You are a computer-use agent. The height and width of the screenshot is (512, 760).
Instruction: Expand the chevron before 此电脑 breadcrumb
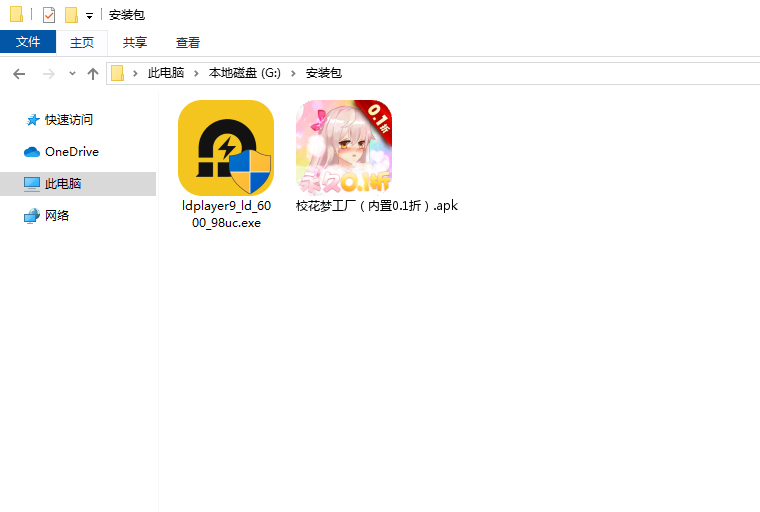135,73
